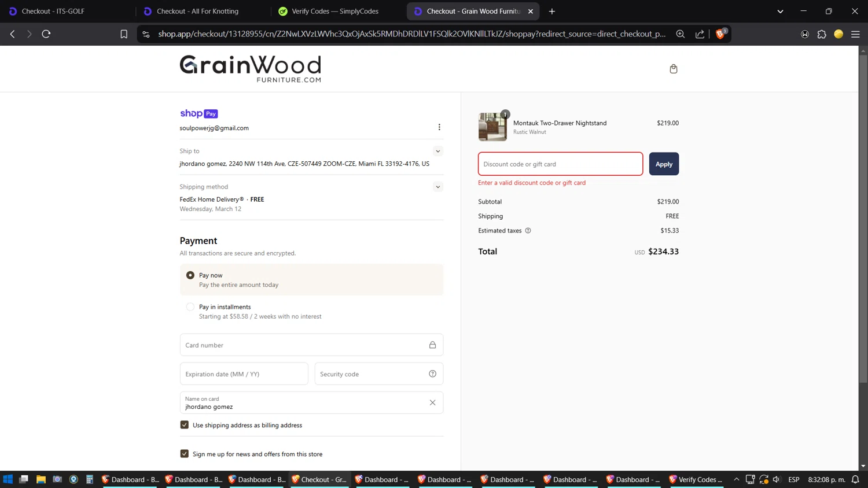Switch to Checkout - All For Knotting tab
868x488 pixels.
pyautogui.click(x=203, y=11)
